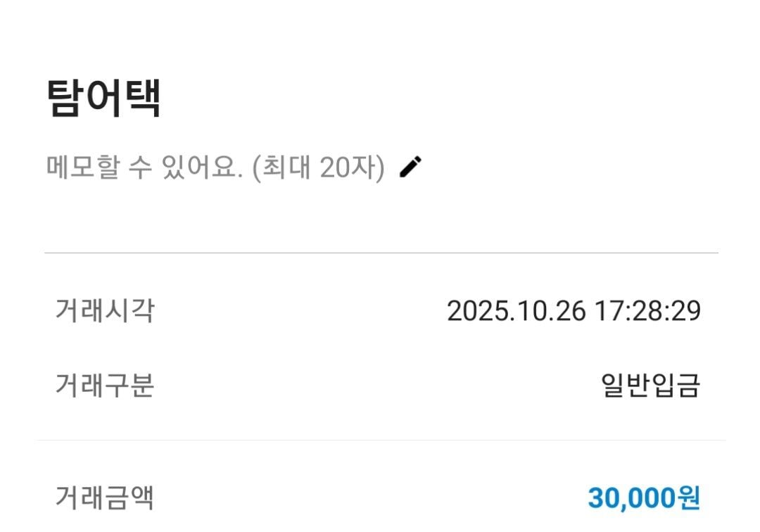The height and width of the screenshot is (532, 760).
Task: Select the 거래시각 label
Action: coord(104,310)
